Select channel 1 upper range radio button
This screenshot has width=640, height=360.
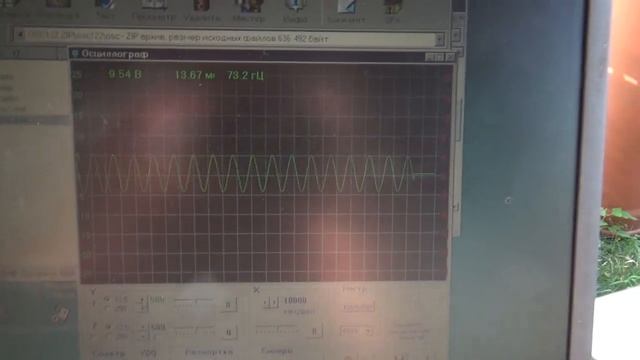click(x=107, y=300)
